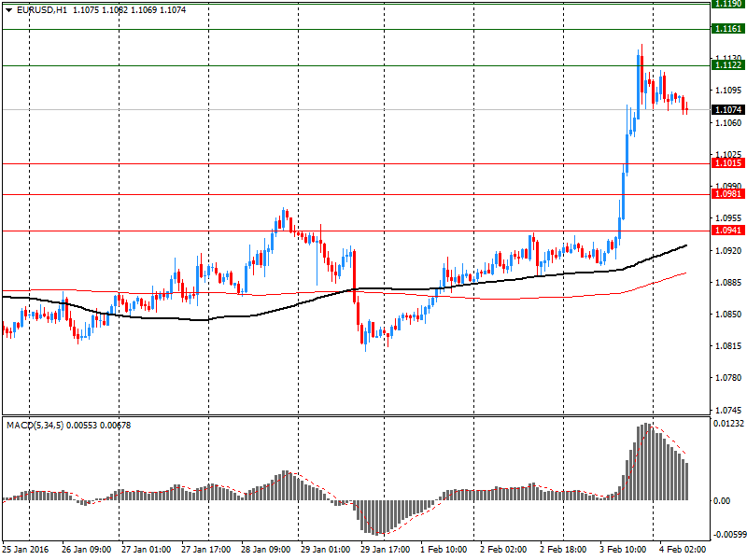Select the 26 Jan 09:00 time label
The height and width of the screenshot is (560, 747).
tap(86, 550)
